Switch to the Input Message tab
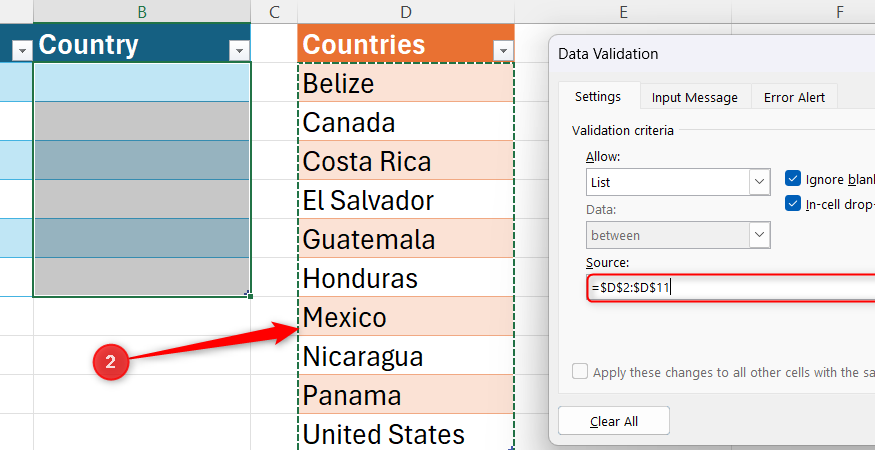The image size is (875, 450). (x=695, y=98)
